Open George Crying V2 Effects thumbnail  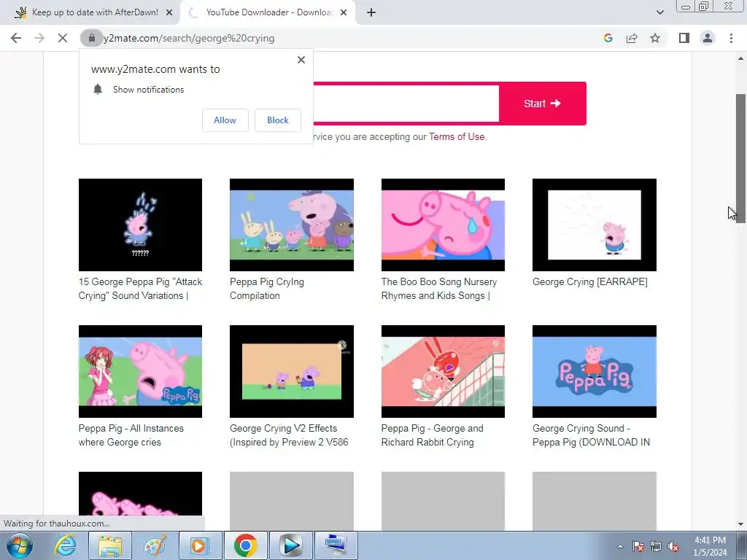(x=292, y=371)
